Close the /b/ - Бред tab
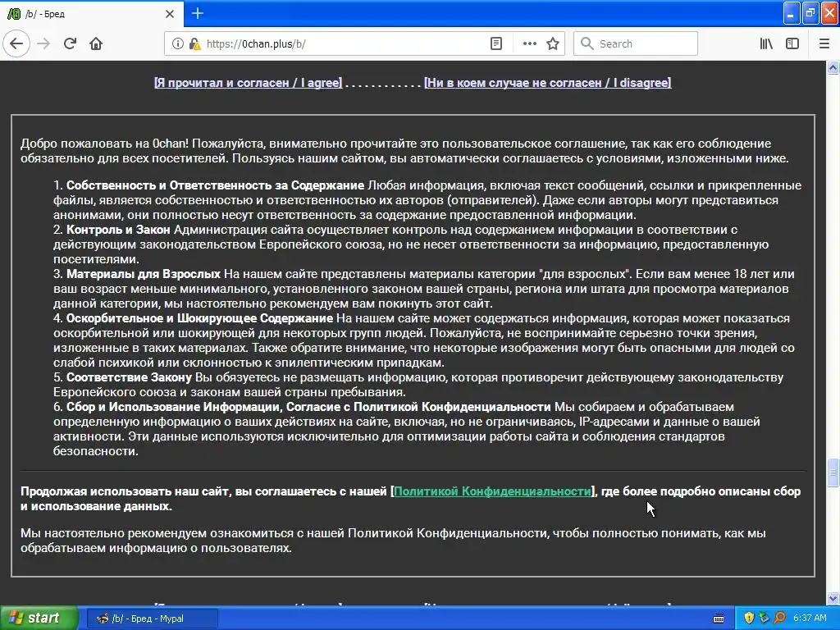Viewport: 840px width, 630px height. pos(169,14)
